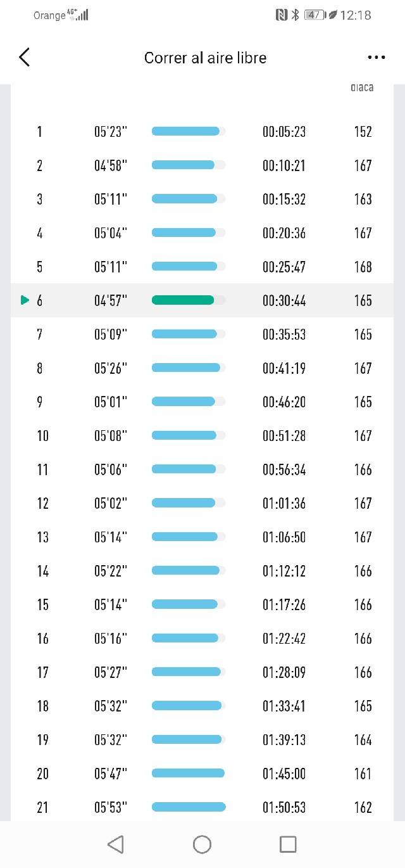Tap the lap 2 cumulative time 00:10:21

tap(284, 165)
